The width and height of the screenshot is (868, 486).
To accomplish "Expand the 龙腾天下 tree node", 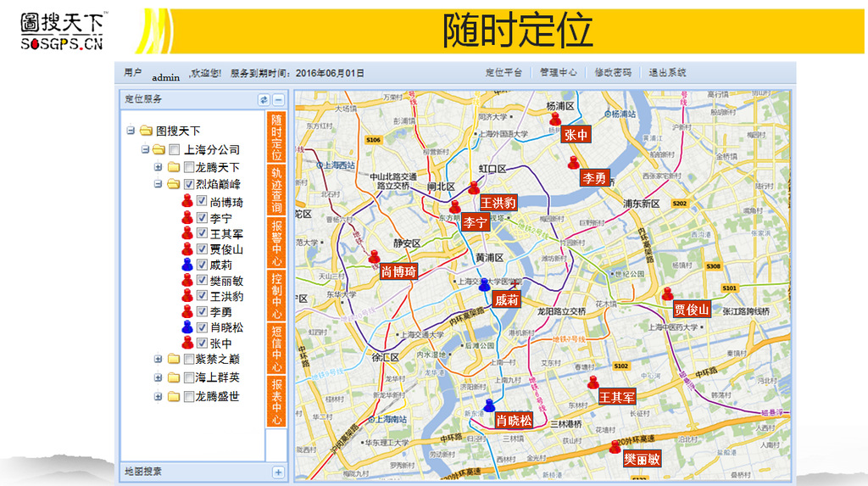I will [x=159, y=167].
